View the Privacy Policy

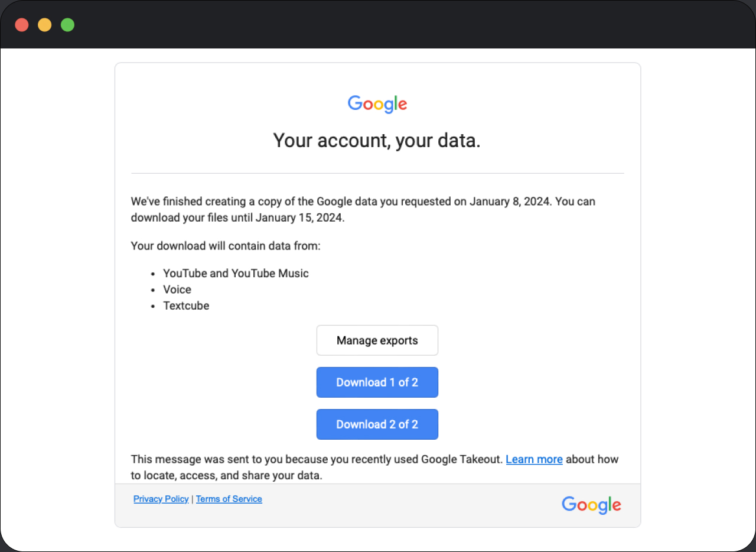click(161, 499)
